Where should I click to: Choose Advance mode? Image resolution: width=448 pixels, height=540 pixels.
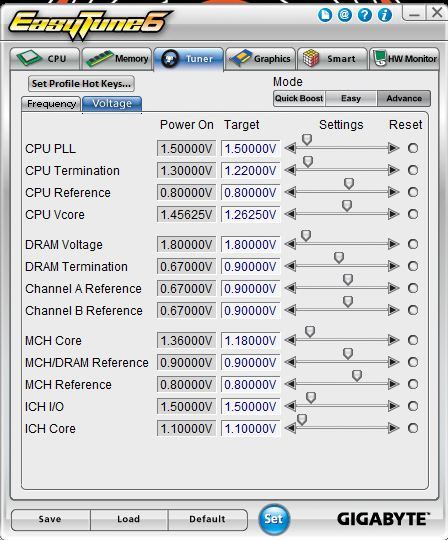[x=404, y=98]
